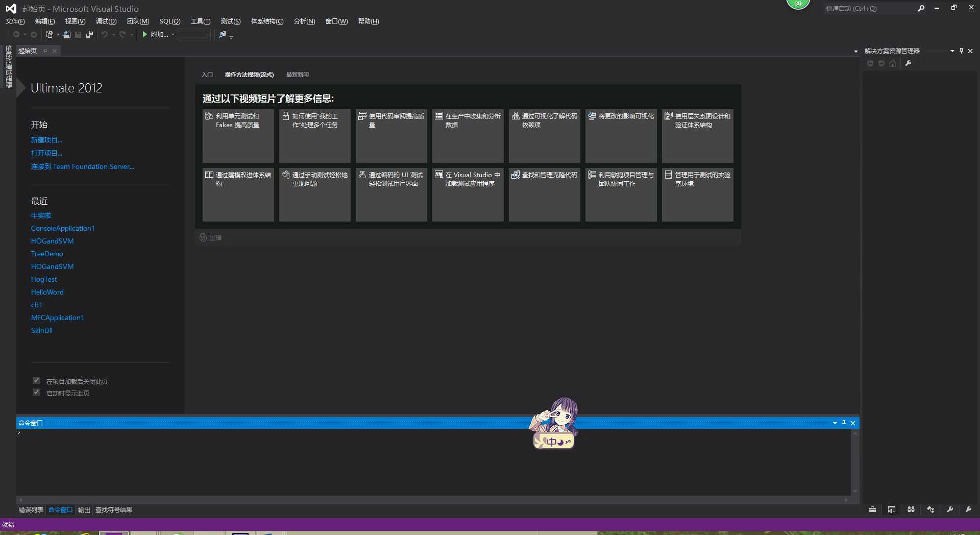Open the 体系结构 menu

click(x=267, y=21)
